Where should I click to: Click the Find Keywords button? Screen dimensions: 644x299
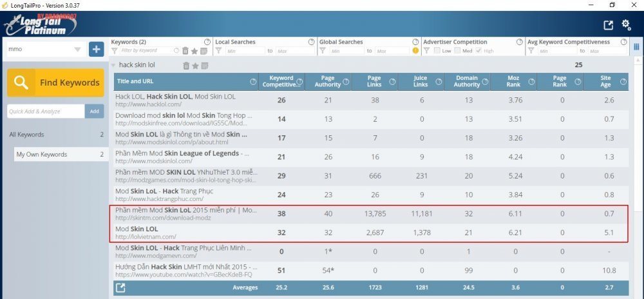click(55, 82)
